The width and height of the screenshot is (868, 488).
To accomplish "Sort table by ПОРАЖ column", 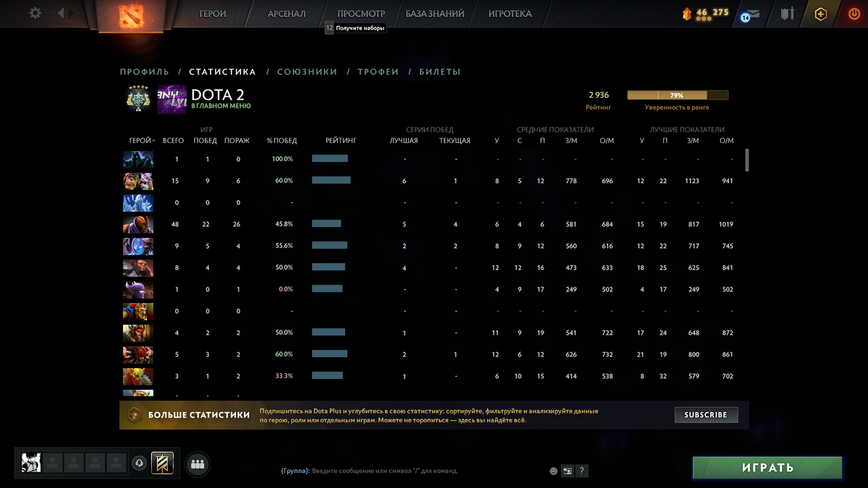I will click(237, 141).
